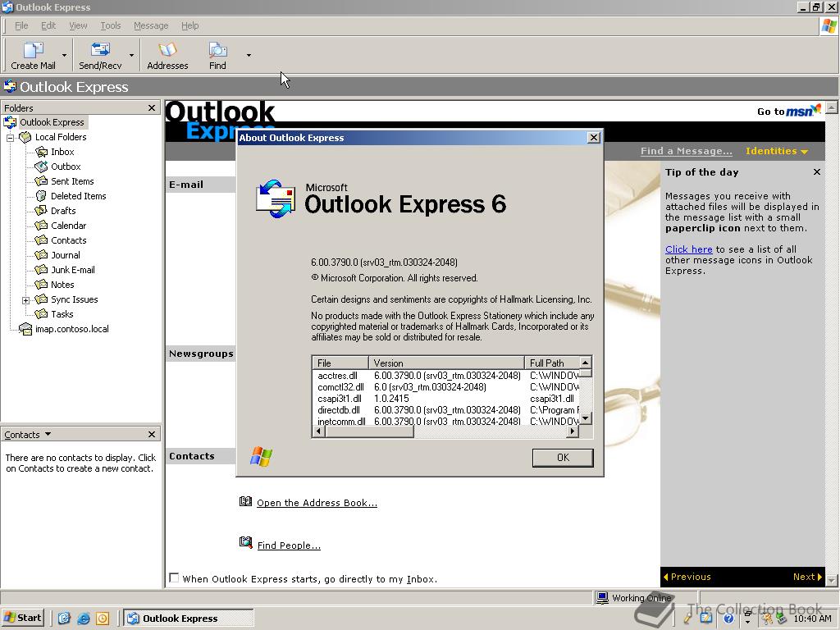Viewport: 840px width, 630px height.
Task: Open the View menu
Action: 78,25
